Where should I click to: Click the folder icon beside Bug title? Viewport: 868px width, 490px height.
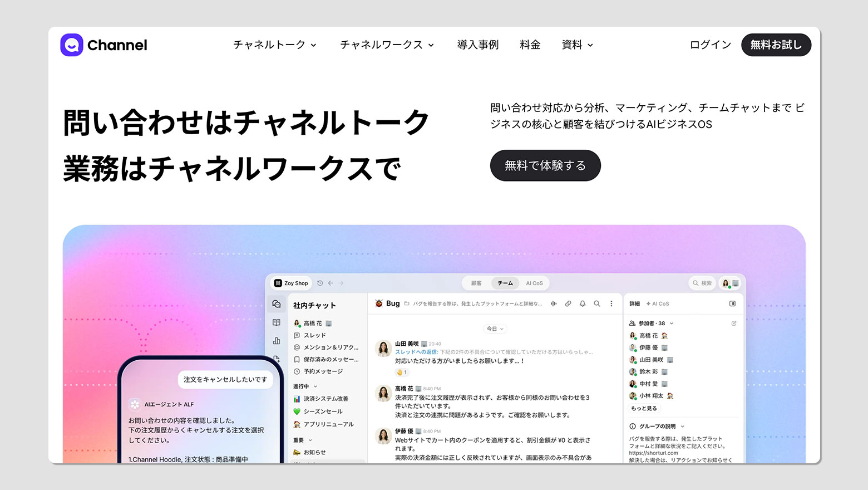[407, 303]
